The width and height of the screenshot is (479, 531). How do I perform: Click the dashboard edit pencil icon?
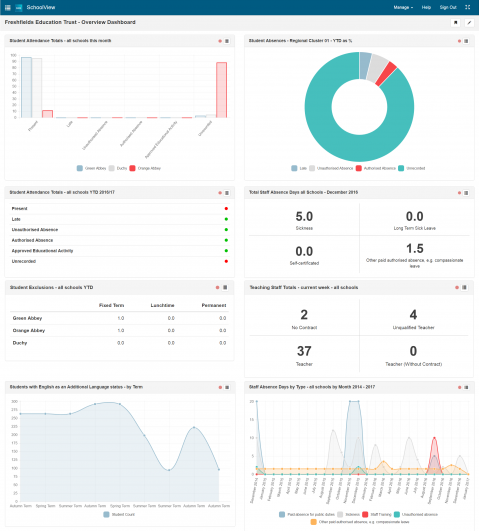(469, 22)
